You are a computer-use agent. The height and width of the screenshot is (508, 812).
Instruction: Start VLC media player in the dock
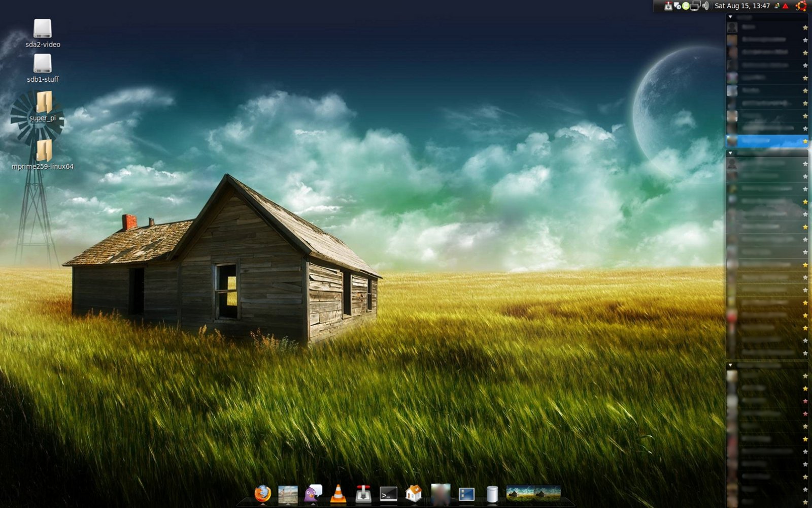click(x=337, y=493)
